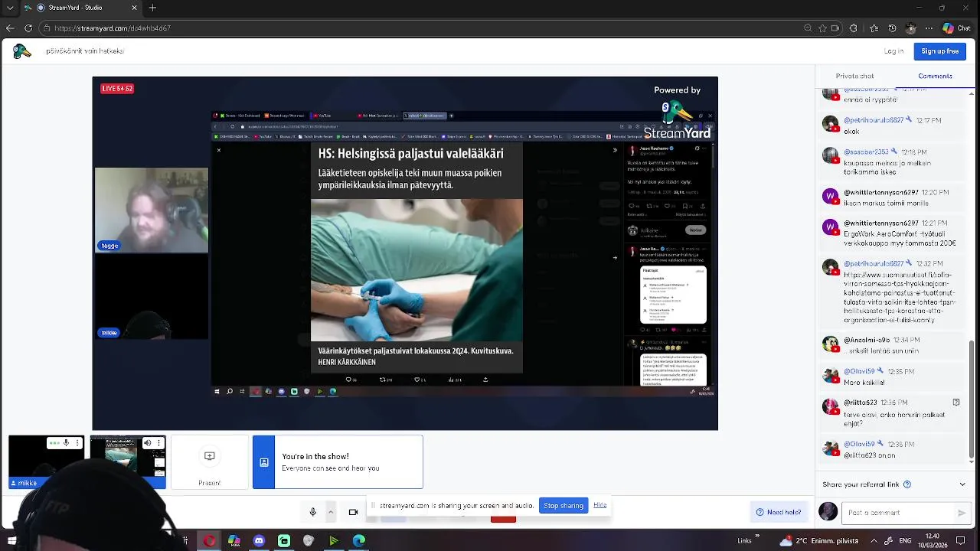Click the Present screen share tile
The image size is (980, 551).
pyautogui.click(x=209, y=462)
